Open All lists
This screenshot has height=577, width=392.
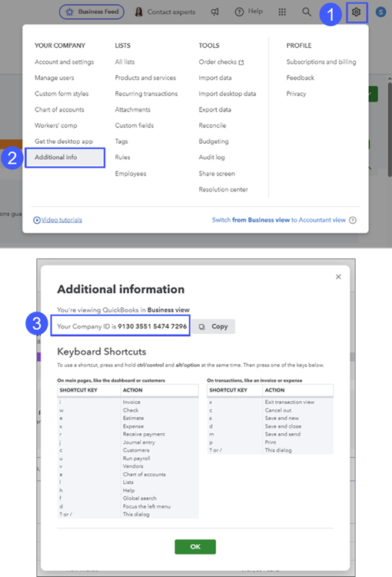click(x=125, y=62)
